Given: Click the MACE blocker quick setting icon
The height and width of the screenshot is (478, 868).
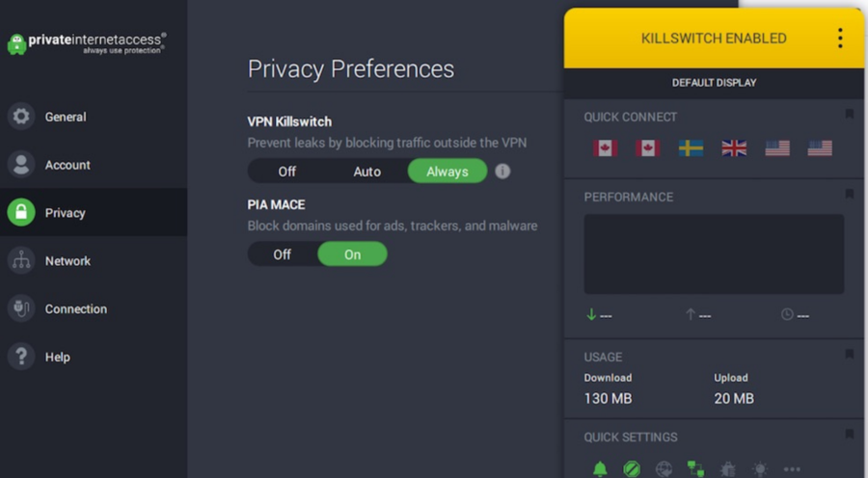Looking at the screenshot, I should click(632, 468).
